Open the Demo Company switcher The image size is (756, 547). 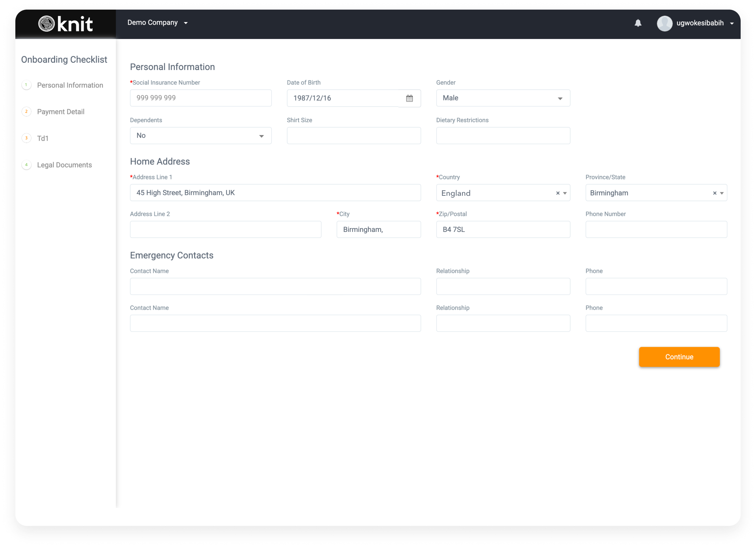157,22
